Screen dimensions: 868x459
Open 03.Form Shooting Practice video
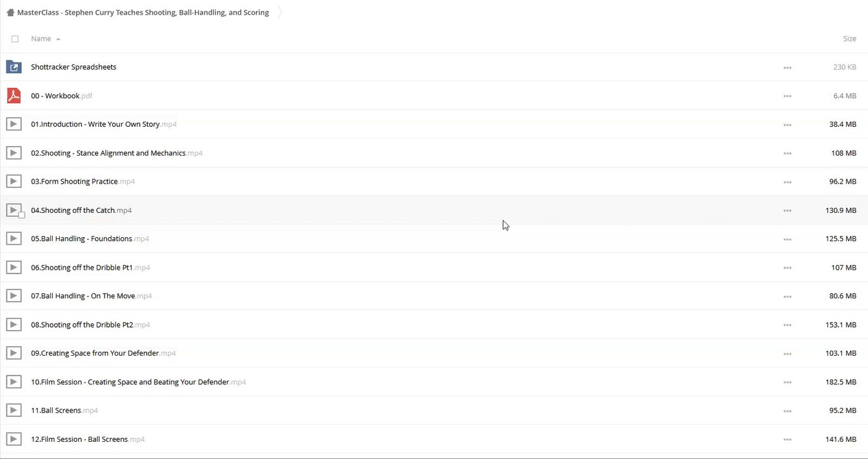[x=75, y=182]
